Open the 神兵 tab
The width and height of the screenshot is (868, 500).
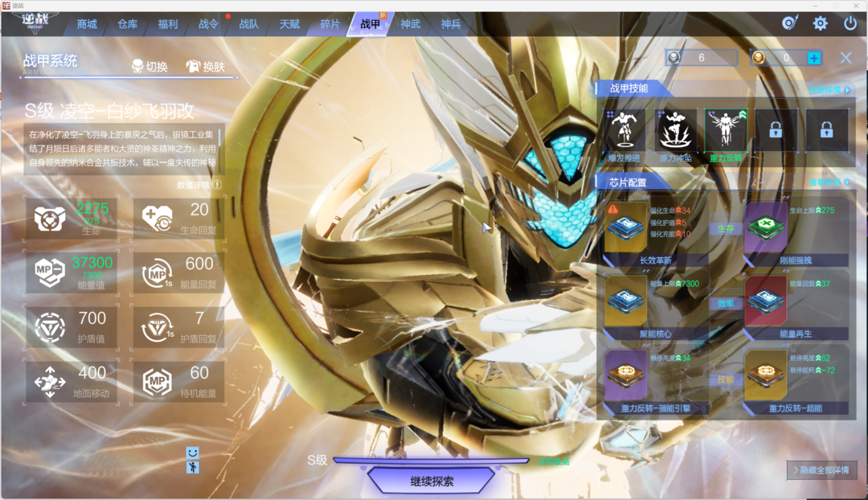451,24
